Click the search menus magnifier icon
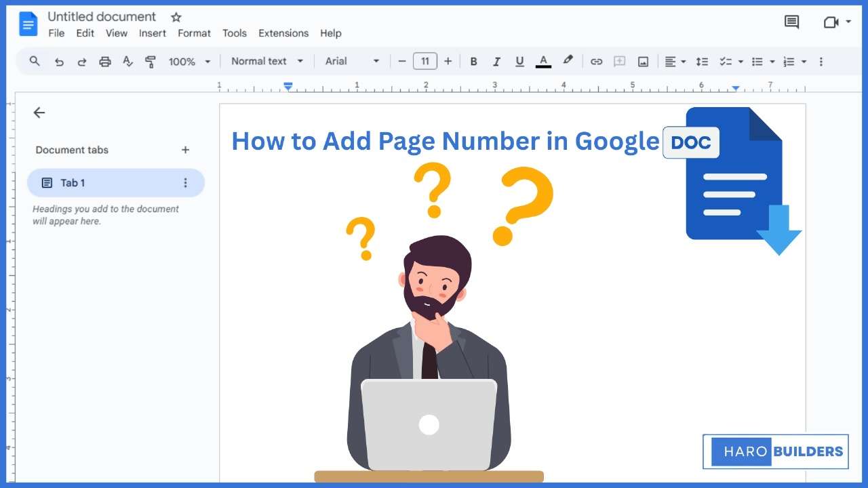Viewport: 868px width, 488px height. click(35, 62)
